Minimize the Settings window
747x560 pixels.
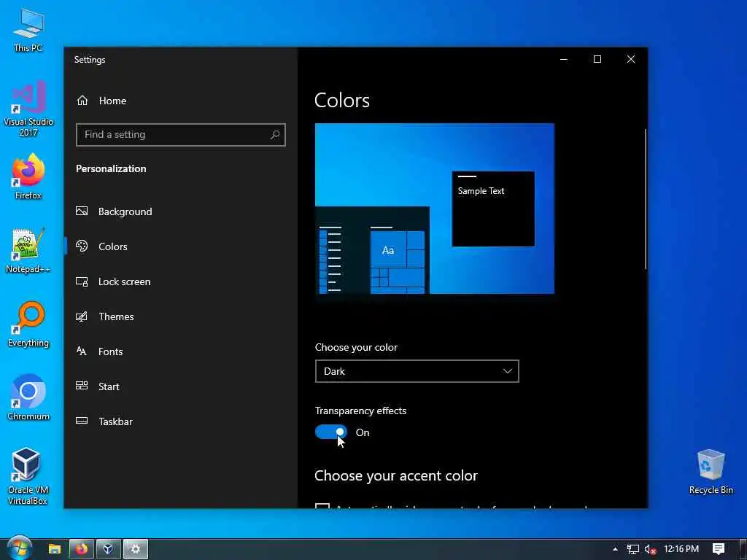[x=564, y=60]
